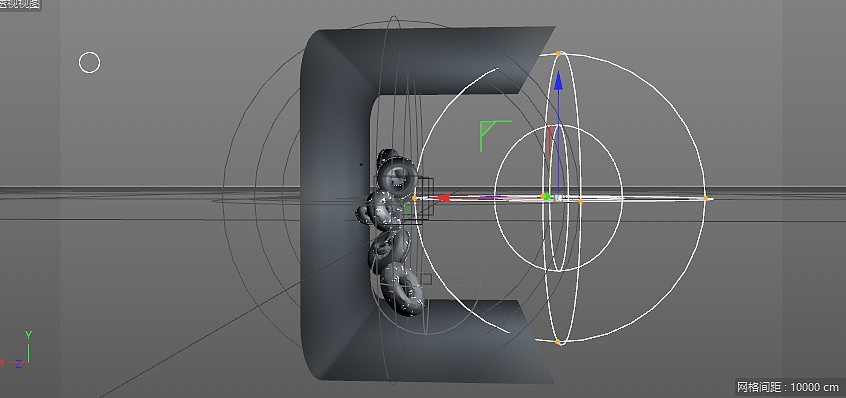
Task: Select the orange handle next to the torus stack
Action: click(x=414, y=198)
